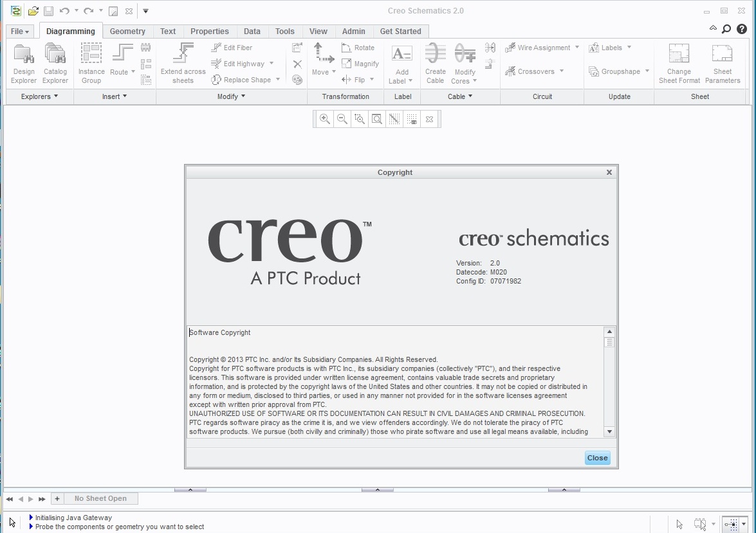Click the No Sheet Open tab
Screen dimensions: 756x533
pos(100,498)
